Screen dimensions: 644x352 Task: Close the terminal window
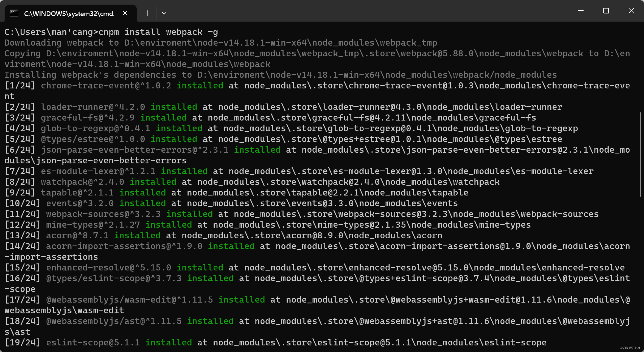631,11
